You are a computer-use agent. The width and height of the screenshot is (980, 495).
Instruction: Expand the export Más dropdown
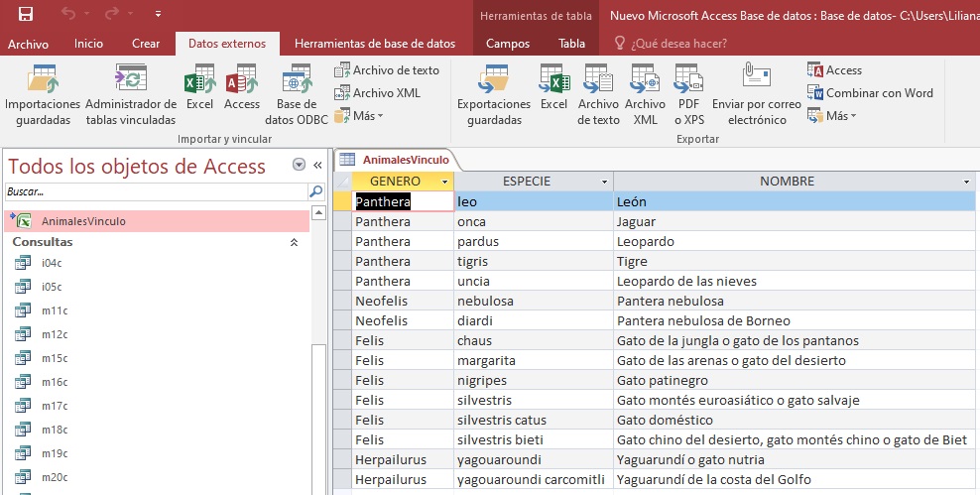click(832, 116)
